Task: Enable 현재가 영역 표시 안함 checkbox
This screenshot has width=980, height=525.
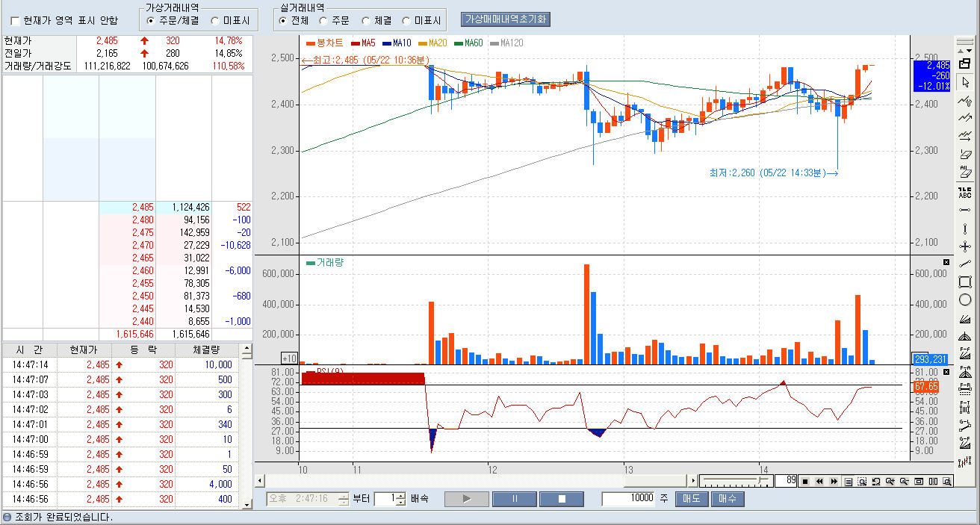Action: pyautogui.click(x=15, y=21)
